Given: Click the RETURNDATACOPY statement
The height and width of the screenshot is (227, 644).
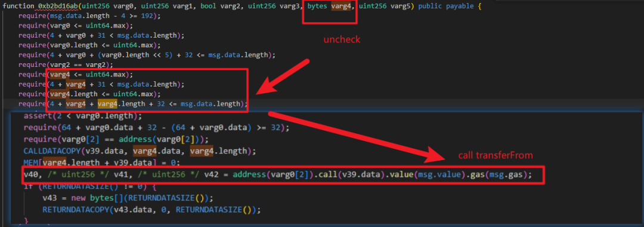Looking at the screenshot, I should tap(152, 210).
